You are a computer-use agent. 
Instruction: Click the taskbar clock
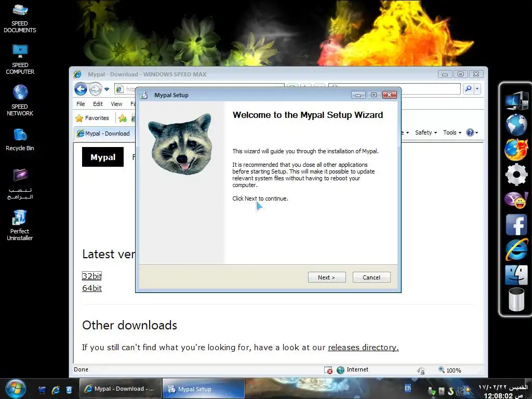(503, 392)
